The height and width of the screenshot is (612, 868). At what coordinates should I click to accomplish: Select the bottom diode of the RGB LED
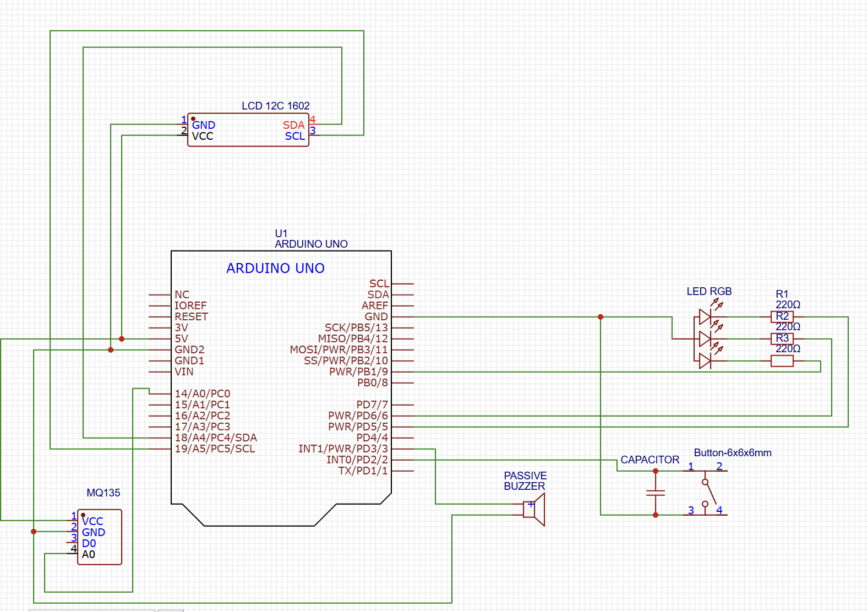pos(705,361)
